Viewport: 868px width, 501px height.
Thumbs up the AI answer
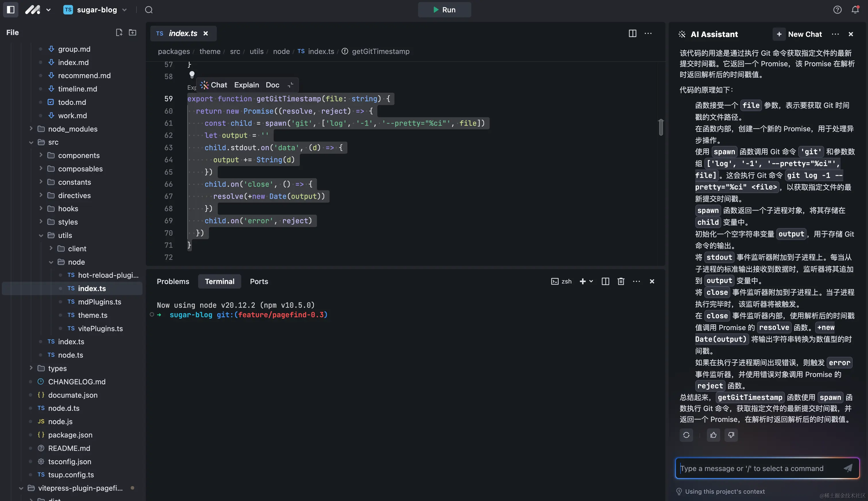713,435
